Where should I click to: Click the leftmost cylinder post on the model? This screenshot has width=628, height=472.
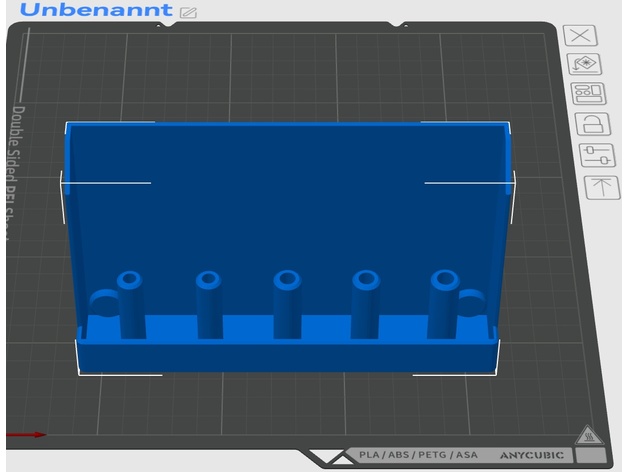pos(130,306)
